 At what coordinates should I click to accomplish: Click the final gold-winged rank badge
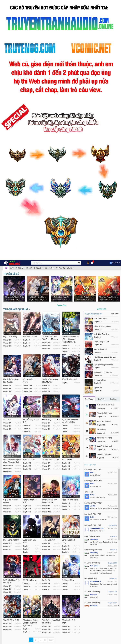(x=61, y=231)
